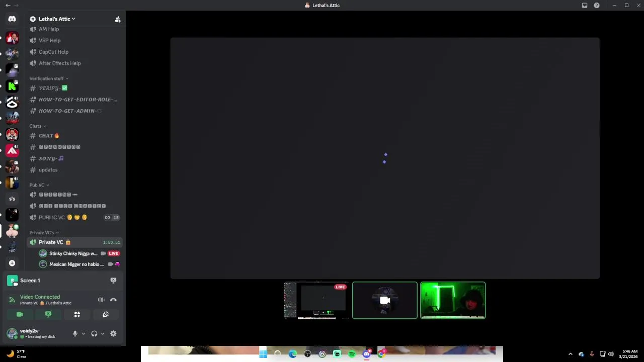This screenshot has width=644, height=362.
Task: Open HOW-TO-GET-ADMIN channel
Action: coord(74,111)
